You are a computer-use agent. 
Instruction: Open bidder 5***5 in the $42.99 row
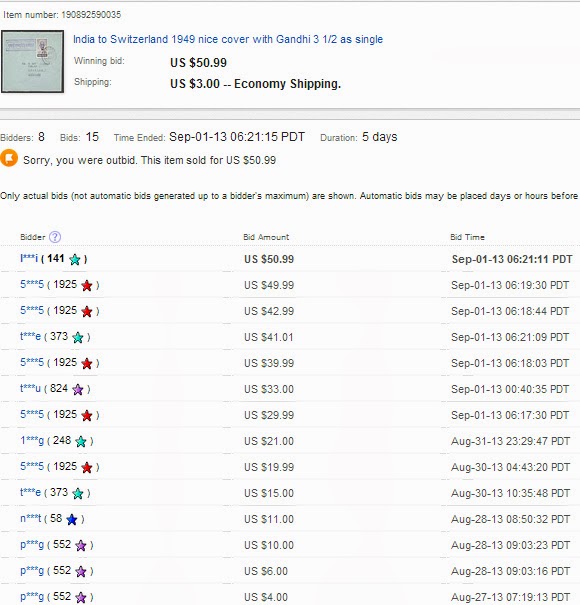click(x=32, y=310)
